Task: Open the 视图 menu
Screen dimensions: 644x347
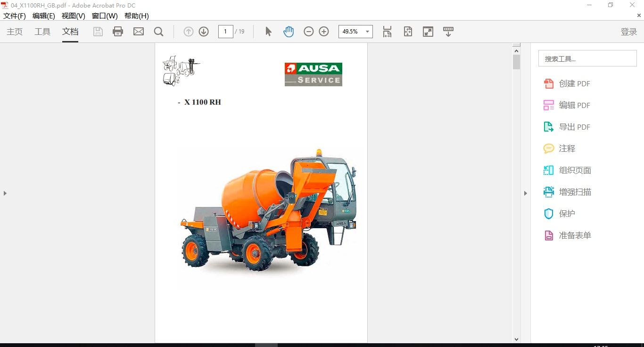Action: coord(73,16)
